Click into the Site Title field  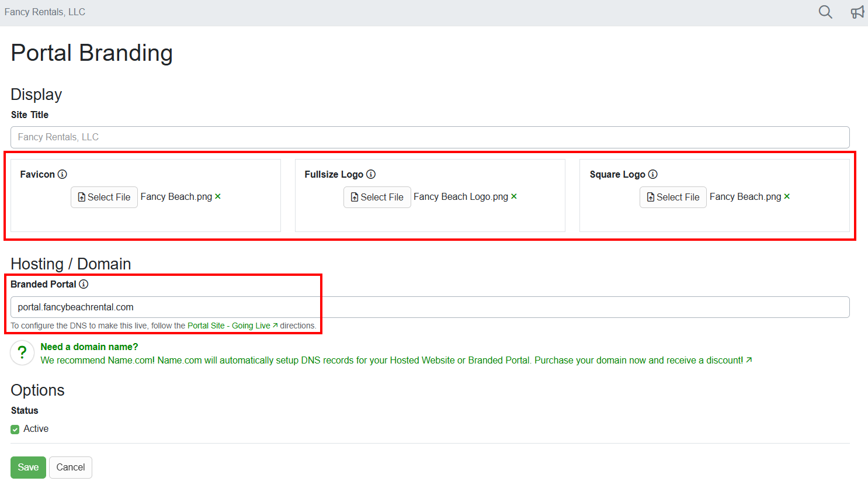(430, 137)
